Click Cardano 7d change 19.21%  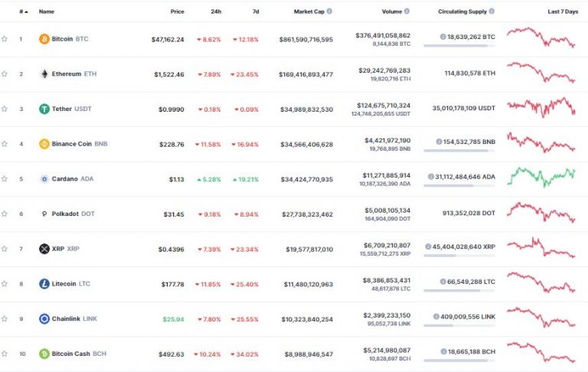[x=246, y=180]
